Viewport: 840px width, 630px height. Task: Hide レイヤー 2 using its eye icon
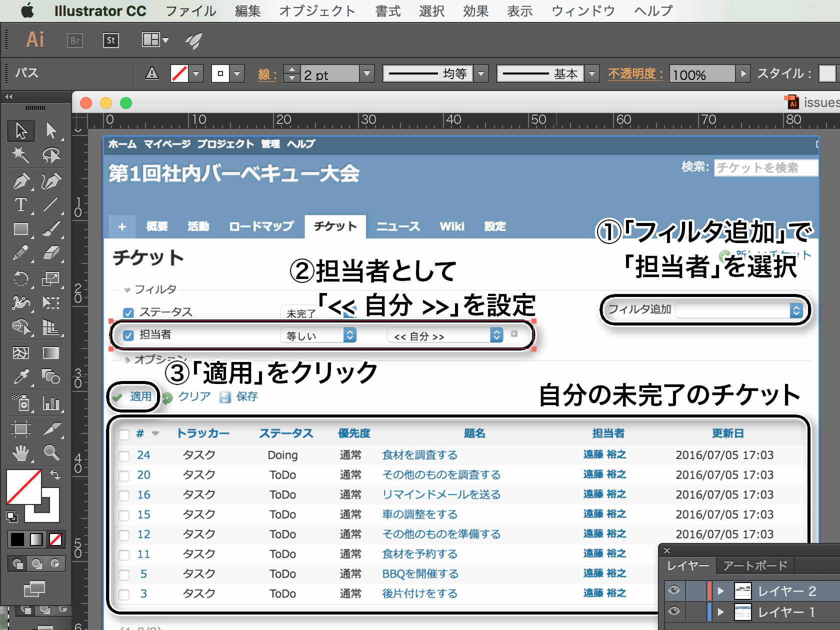[674, 590]
